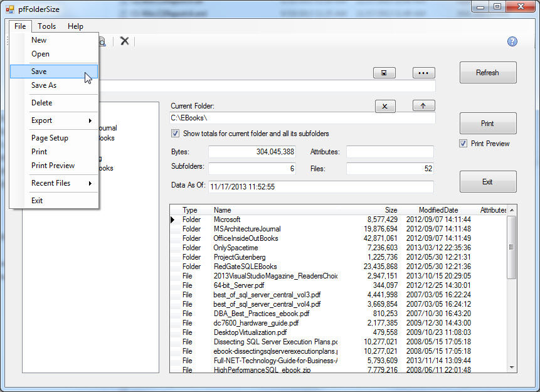Screen dimensions: 540x392
Task: Click the Subfolders field showing 6
Action: [252, 169]
